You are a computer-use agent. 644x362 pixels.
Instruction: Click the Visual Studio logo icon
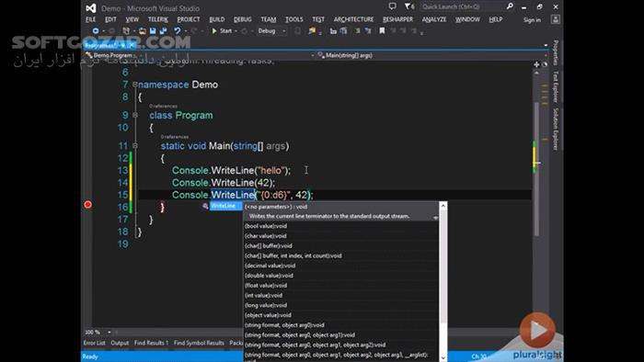coord(91,7)
